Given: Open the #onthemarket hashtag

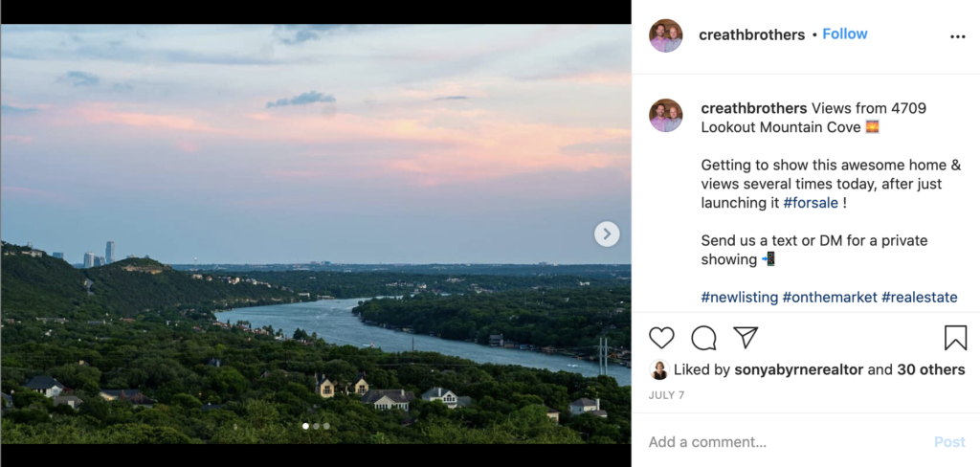Looking at the screenshot, I should tap(829, 298).
